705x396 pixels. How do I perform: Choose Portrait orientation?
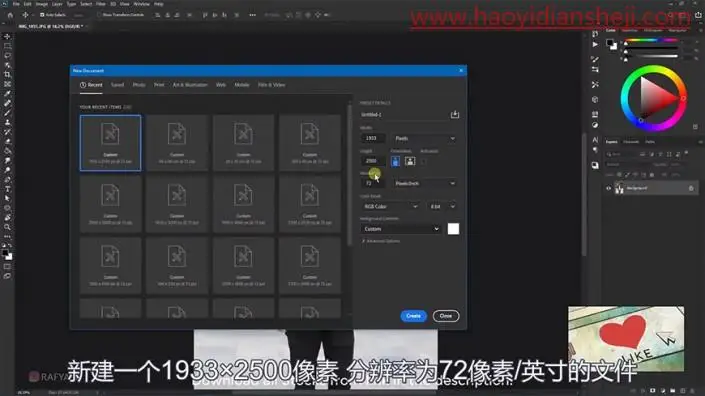click(x=395, y=161)
